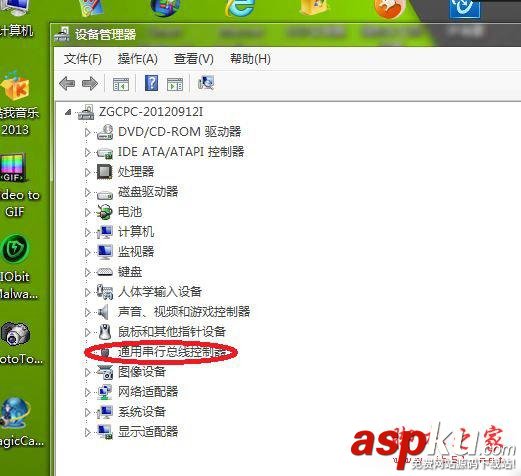Expand the 键盘 node arrow
521x476 pixels.
87,272
